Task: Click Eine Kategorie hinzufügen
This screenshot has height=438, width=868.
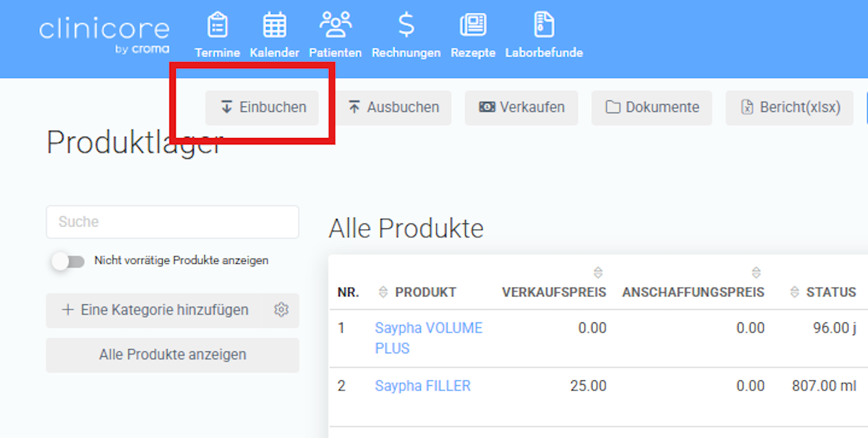Action: [x=156, y=310]
